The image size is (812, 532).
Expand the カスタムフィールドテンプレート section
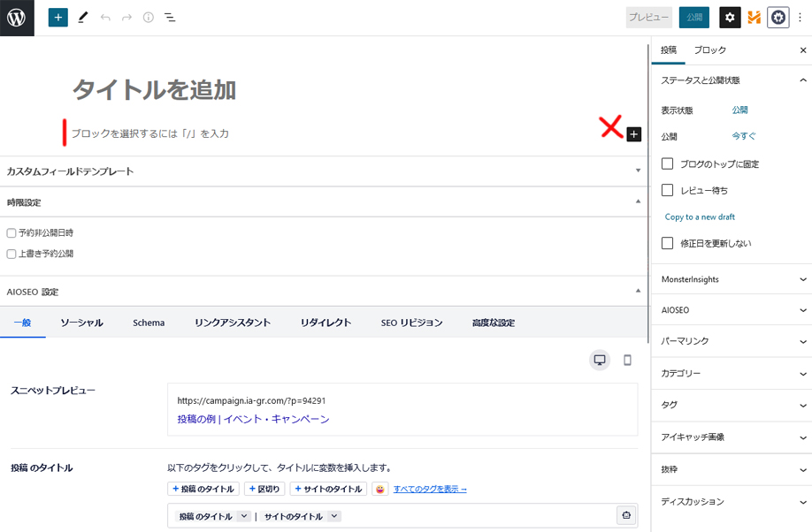coord(324,171)
